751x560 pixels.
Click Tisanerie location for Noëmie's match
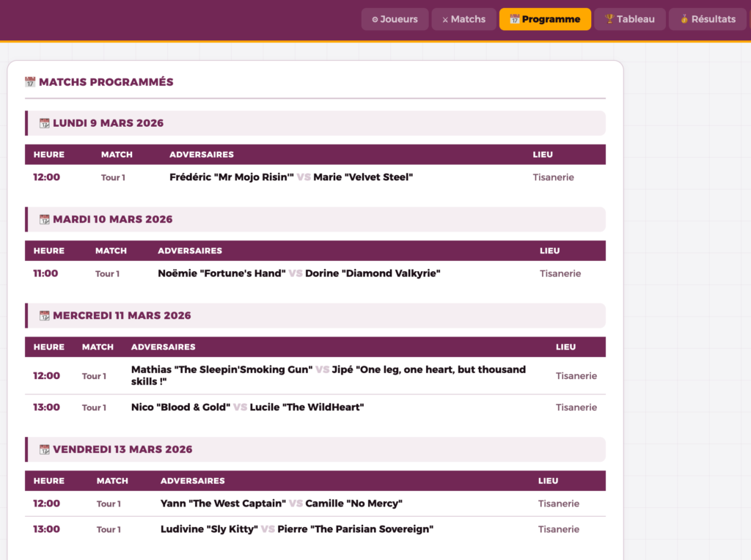560,273
